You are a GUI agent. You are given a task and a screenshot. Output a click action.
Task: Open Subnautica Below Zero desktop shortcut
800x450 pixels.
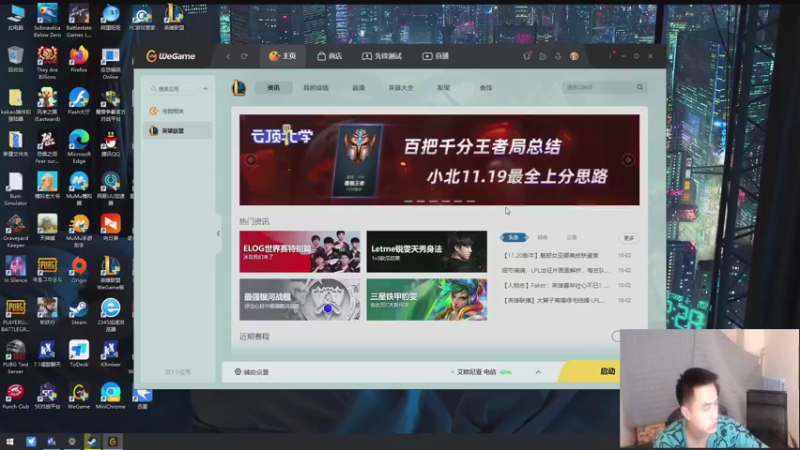pos(47,20)
